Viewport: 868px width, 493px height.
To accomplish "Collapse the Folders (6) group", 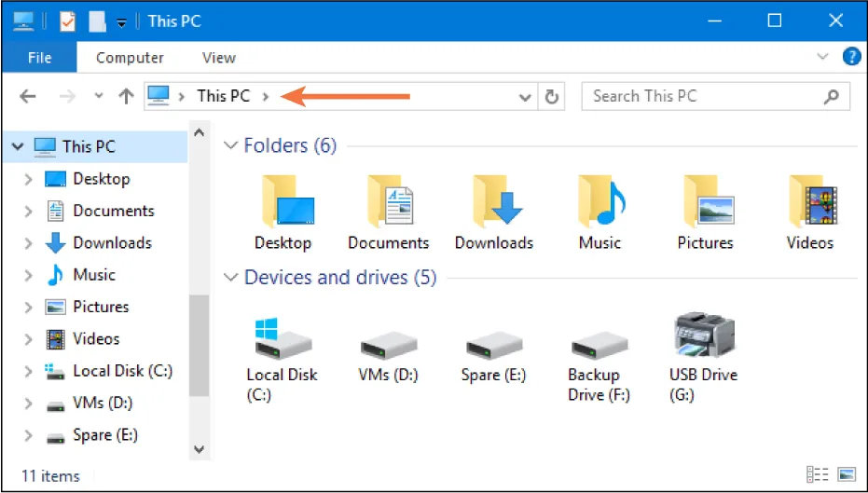I will click(x=230, y=146).
